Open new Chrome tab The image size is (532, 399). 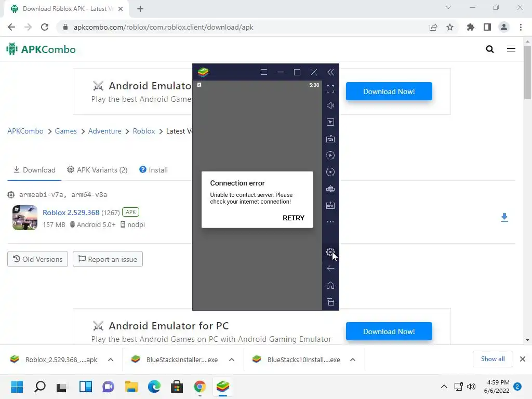pos(140,9)
